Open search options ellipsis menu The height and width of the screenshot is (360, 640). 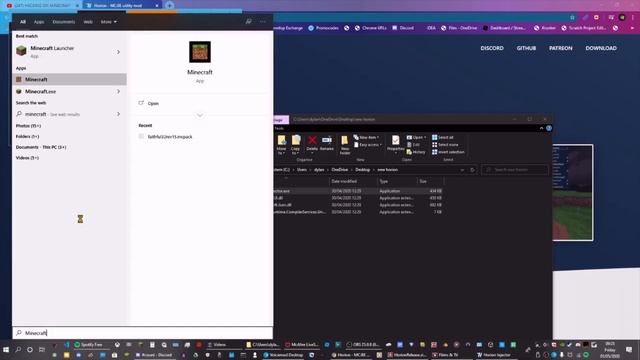coord(263,21)
